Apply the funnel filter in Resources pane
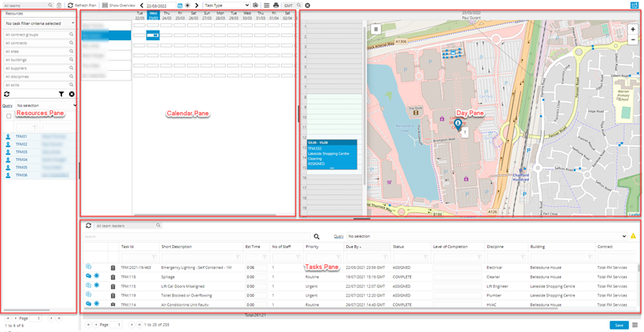 coord(61,94)
